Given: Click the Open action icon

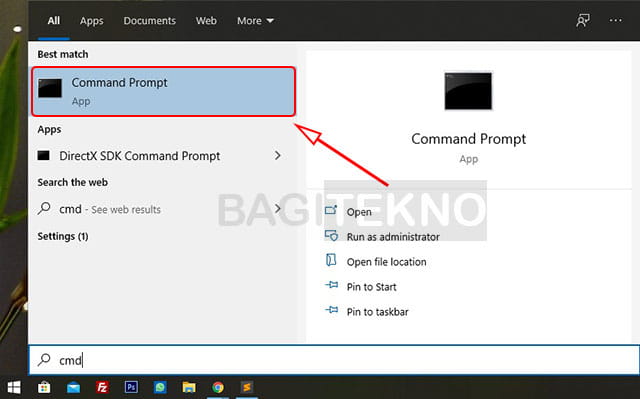Looking at the screenshot, I should (331, 210).
